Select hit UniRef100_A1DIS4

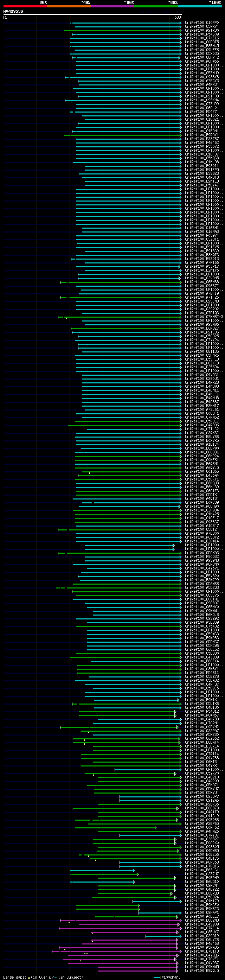tap(202, 444)
